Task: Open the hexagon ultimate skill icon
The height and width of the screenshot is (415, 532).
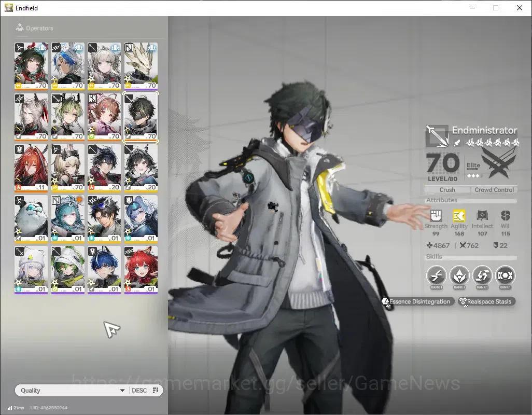Action: 505,275
